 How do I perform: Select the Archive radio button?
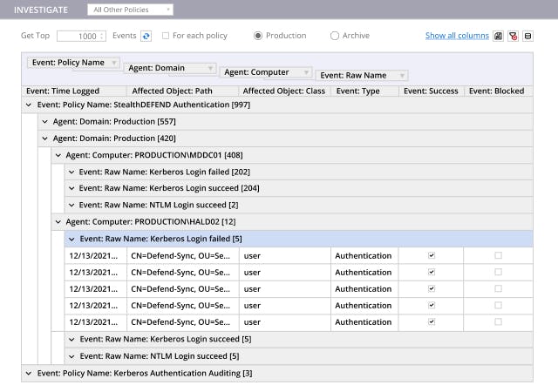point(335,36)
